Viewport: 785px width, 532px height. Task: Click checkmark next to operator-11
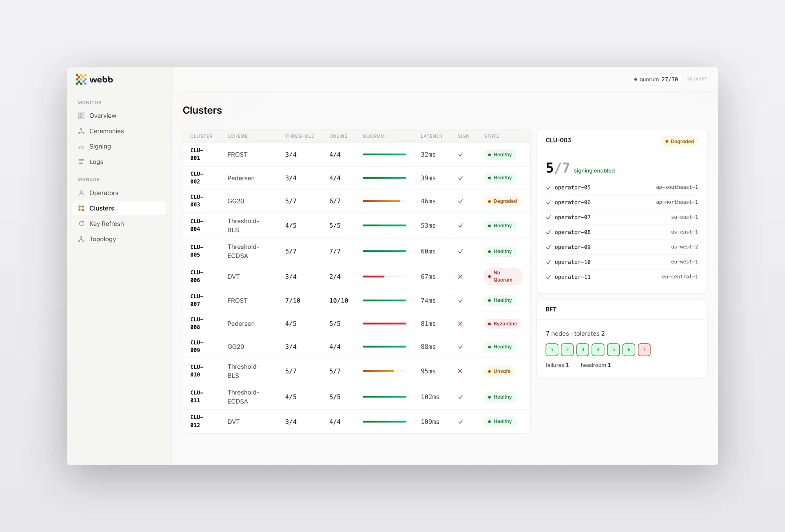(x=548, y=277)
